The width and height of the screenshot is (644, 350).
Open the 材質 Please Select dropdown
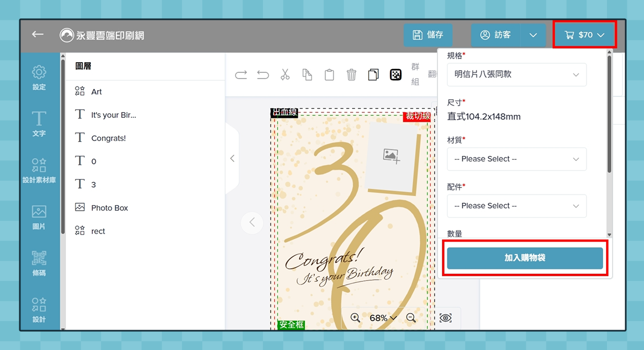(517, 159)
